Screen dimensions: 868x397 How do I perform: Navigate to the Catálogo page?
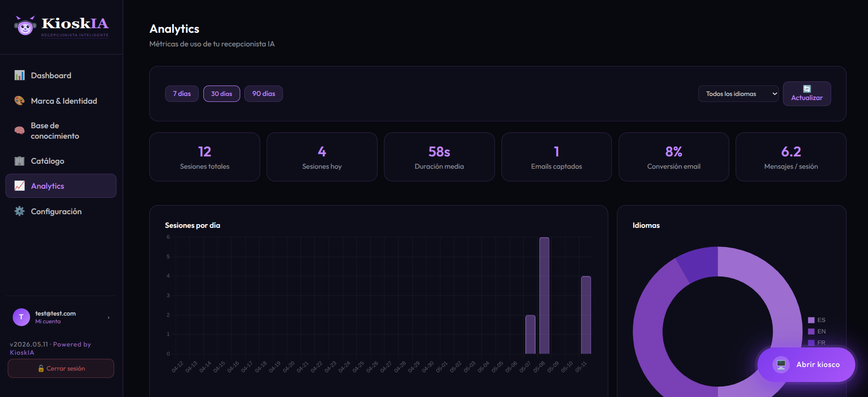[61, 161]
